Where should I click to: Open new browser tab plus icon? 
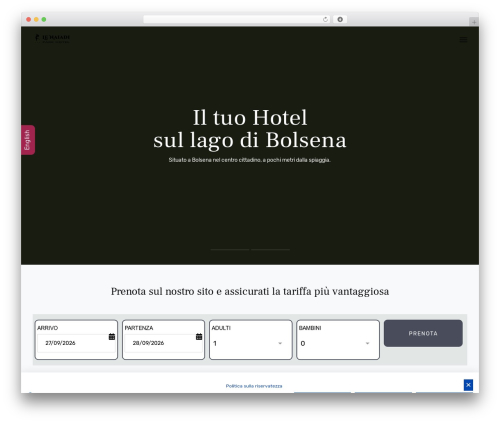474,22
